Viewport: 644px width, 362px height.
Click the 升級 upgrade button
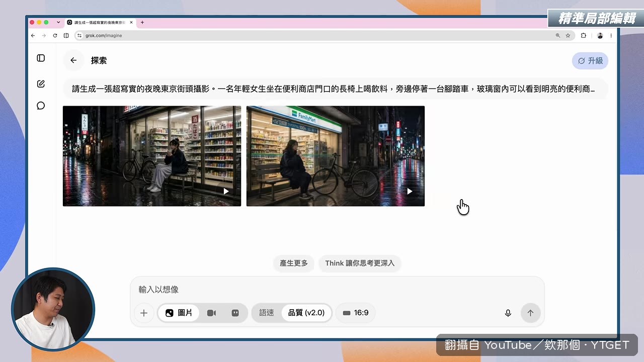click(590, 60)
